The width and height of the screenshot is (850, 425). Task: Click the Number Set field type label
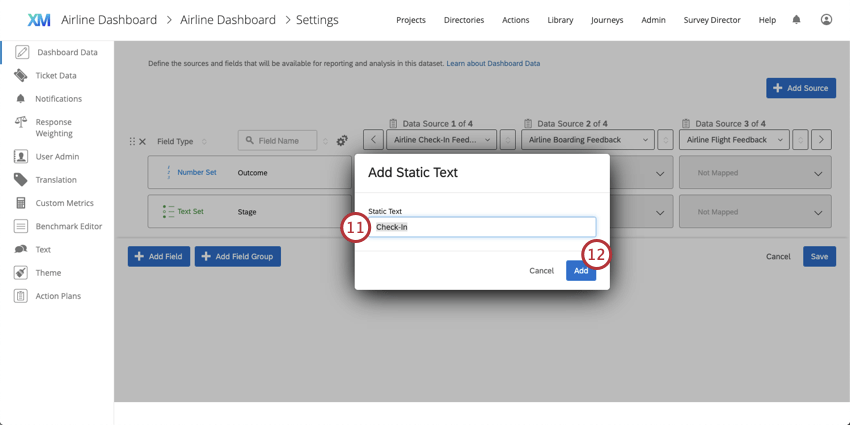coord(197,172)
